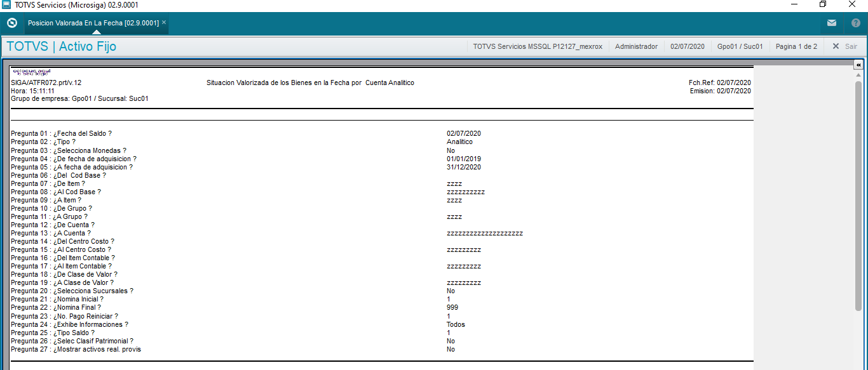Click the report title Situacion Valorizada de los Bienes
868x370 pixels.
(310, 83)
